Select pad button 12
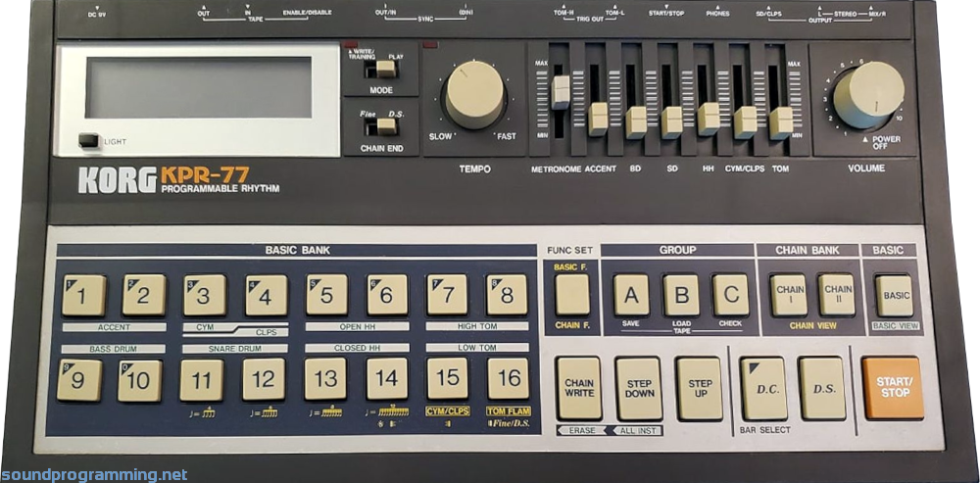980x483 pixels. [264, 380]
